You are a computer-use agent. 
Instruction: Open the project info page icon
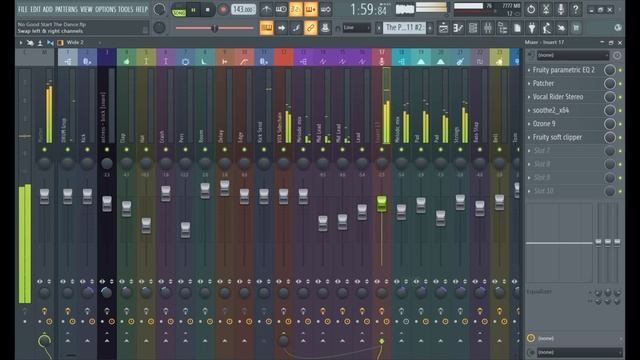[517, 28]
